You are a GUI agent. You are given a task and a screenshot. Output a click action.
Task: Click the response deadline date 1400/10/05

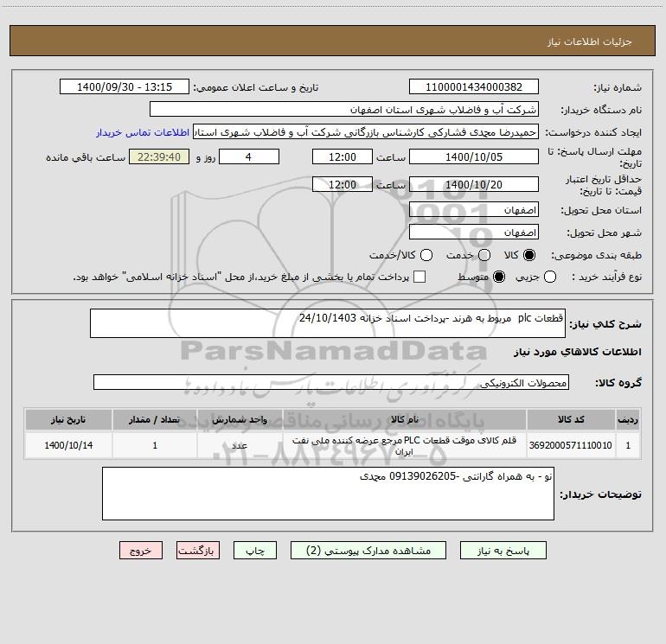[x=474, y=157]
